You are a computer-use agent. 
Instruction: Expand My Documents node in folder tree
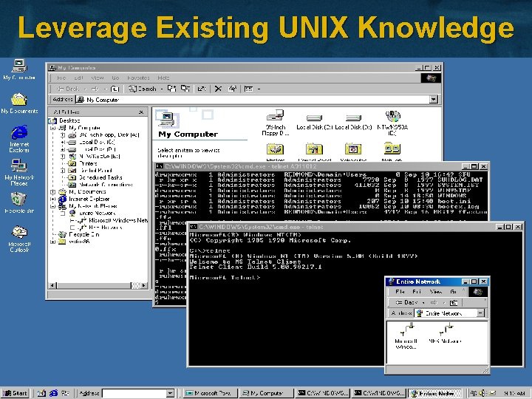pyautogui.click(x=53, y=192)
